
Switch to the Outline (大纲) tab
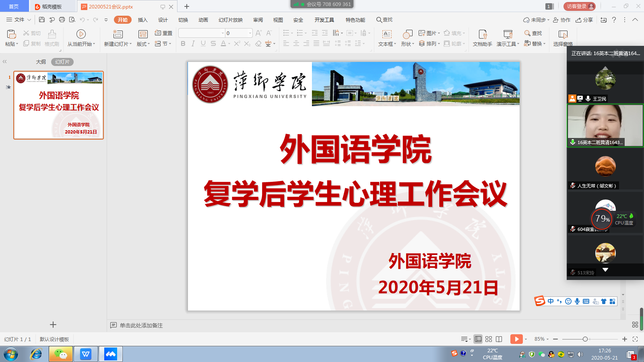41,62
